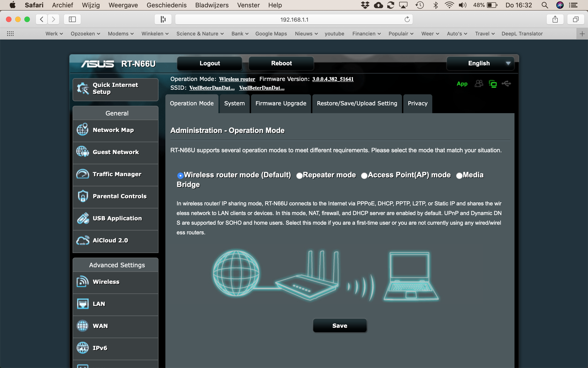Click the toolbar extension icon left of address bar
Viewport: 588px width, 368px height.
pyautogui.click(x=163, y=19)
